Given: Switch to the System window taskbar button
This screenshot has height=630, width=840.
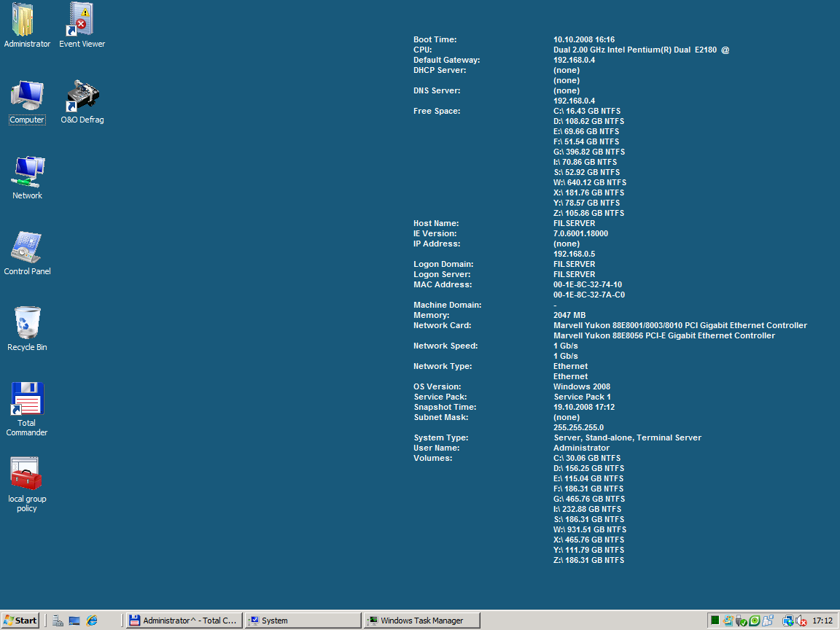Looking at the screenshot, I should point(303,621).
